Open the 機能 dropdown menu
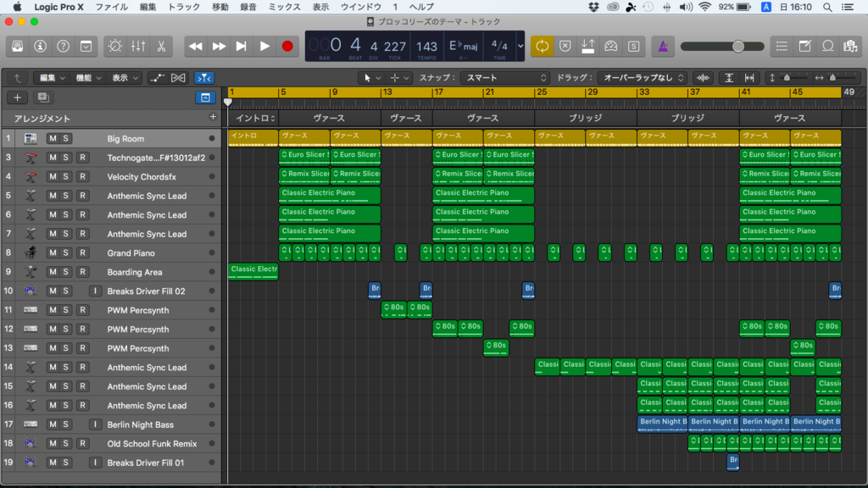The width and height of the screenshot is (868, 488). point(88,78)
